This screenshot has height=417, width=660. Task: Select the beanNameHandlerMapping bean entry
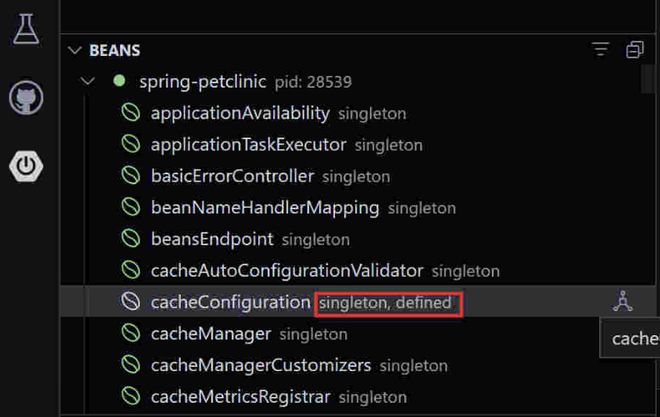click(264, 208)
